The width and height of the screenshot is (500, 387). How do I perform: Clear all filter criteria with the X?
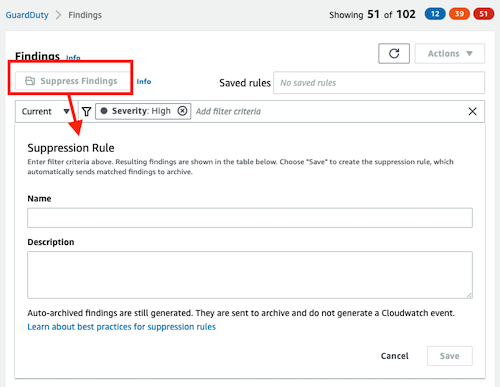472,111
